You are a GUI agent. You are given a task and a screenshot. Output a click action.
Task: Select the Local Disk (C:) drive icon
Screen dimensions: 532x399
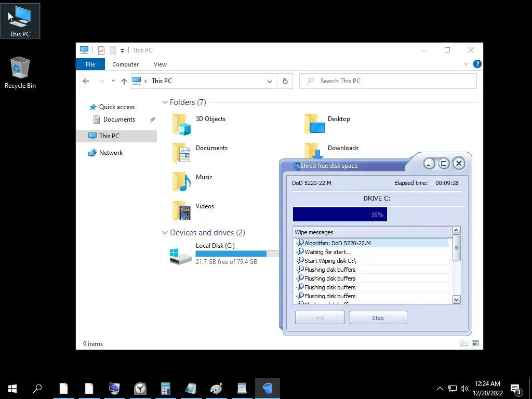click(180, 257)
